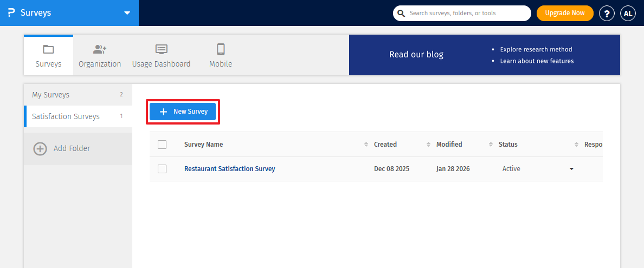Switch to the Organization tab
The width and height of the screenshot is (644, 268).
100,55
